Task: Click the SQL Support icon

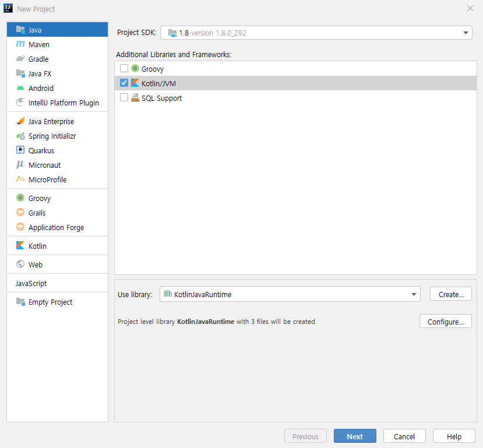Action: pyautogui.click(x=135, y=98)
